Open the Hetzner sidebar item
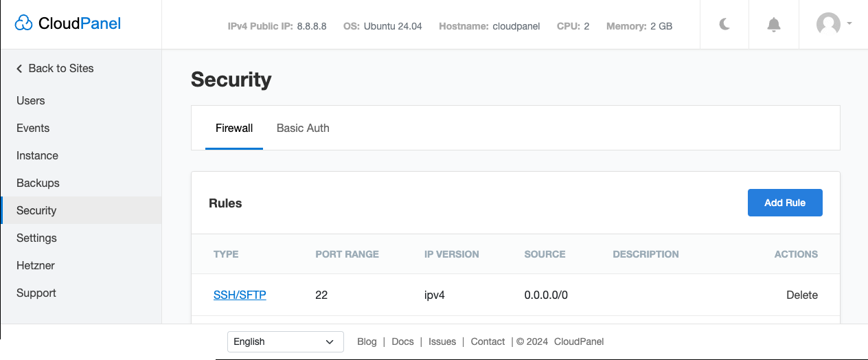Image resolution: width=868 pixels, height=360 pixels. point(36,265)
